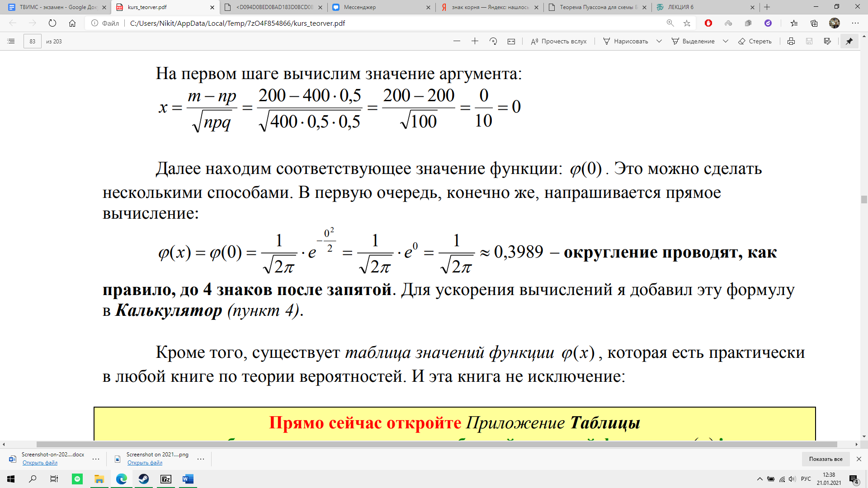Click the gray cloud extension icon
Screen dimensions: 868x488
click(728, 23)
